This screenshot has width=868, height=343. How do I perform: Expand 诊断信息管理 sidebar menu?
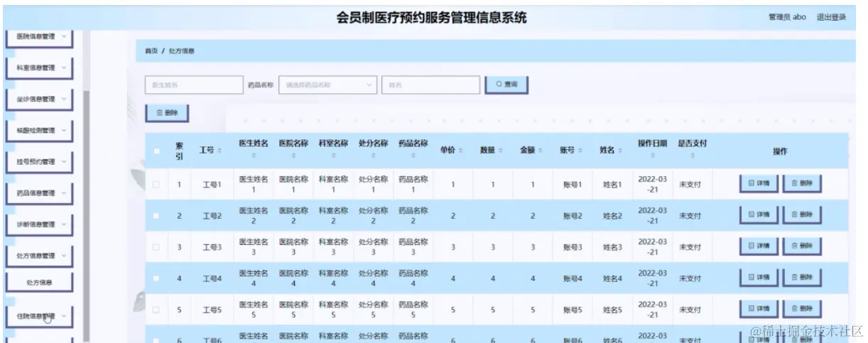click(40, 224)
